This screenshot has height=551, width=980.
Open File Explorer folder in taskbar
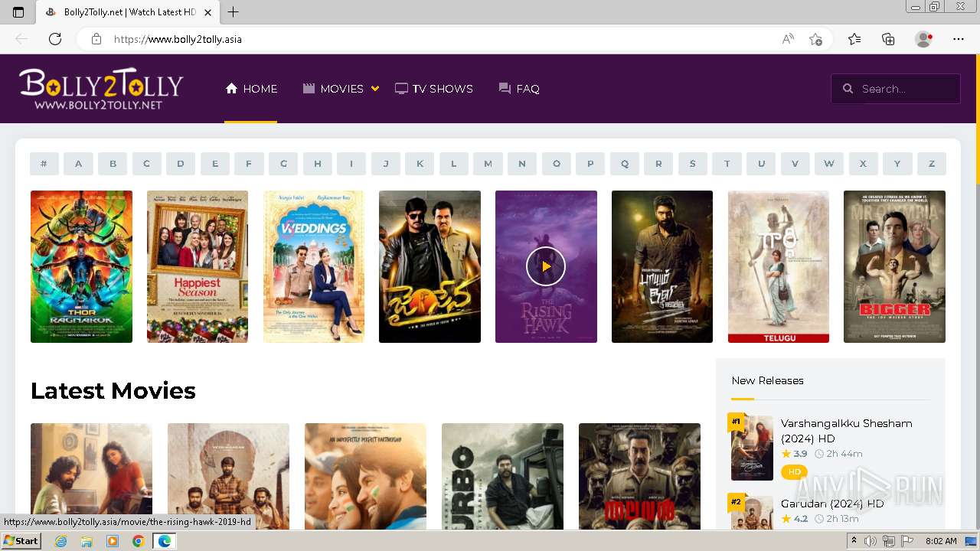pyautogui.click(x=87, y=541)
